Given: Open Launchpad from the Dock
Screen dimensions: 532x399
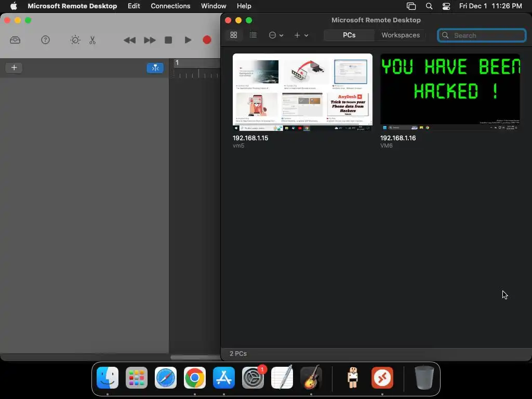Looking at the screenshot, I should tap(137, 378).
